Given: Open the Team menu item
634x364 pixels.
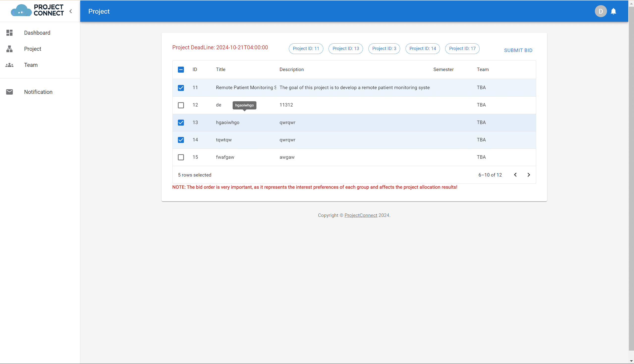Looking at the screenshot, I should tap(31, 65).
